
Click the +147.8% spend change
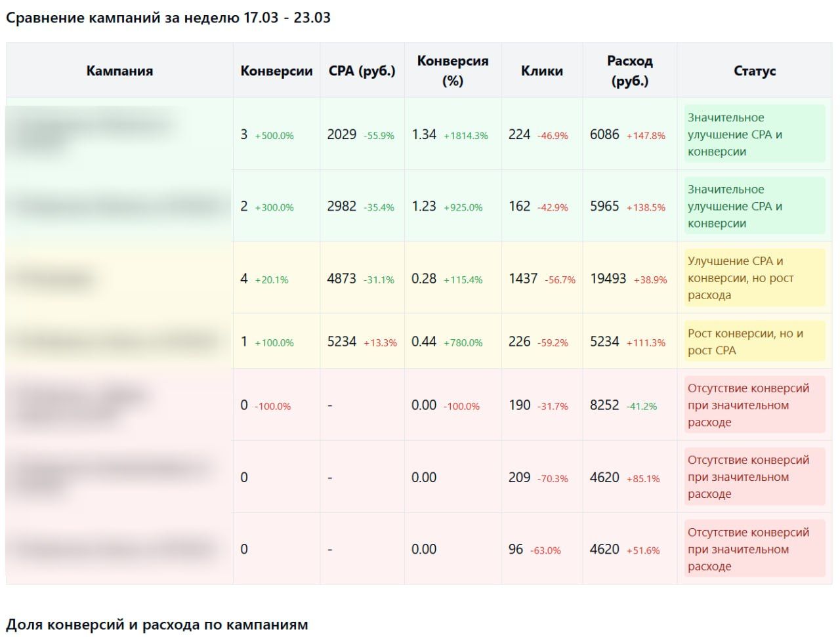click(646, 136)
